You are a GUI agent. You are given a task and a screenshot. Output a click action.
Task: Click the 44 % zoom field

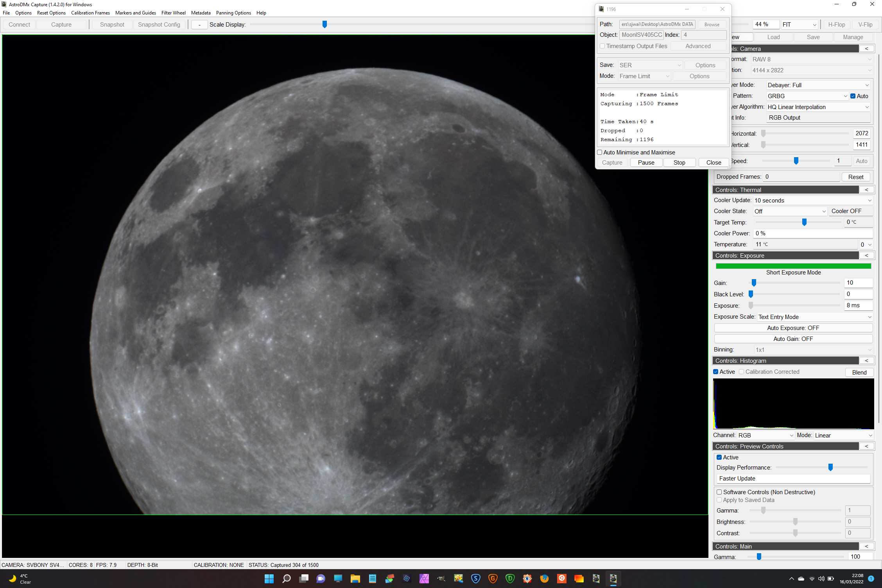(x=765, y=25)
